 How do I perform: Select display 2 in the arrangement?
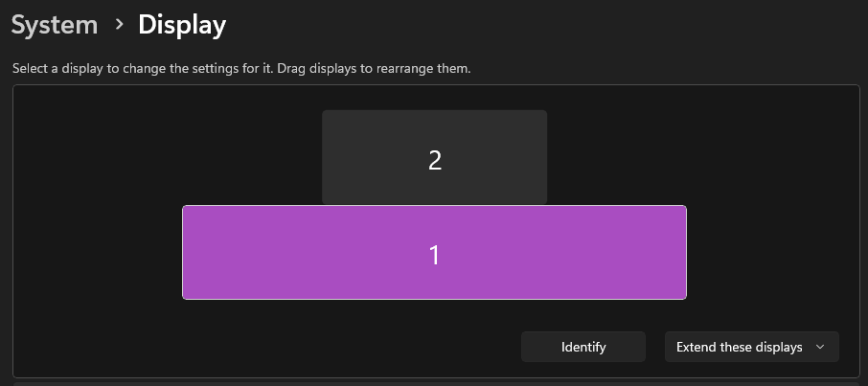(x=434, y=144)
